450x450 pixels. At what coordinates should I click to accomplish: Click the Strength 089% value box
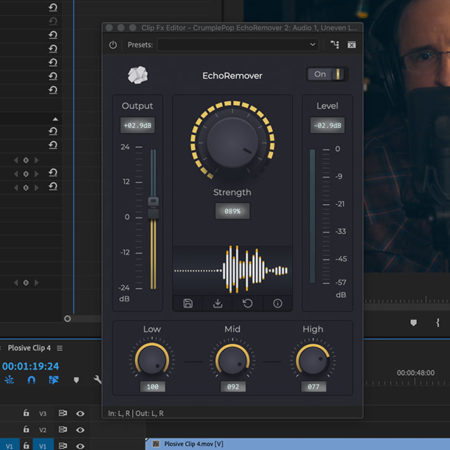point(232,211)
